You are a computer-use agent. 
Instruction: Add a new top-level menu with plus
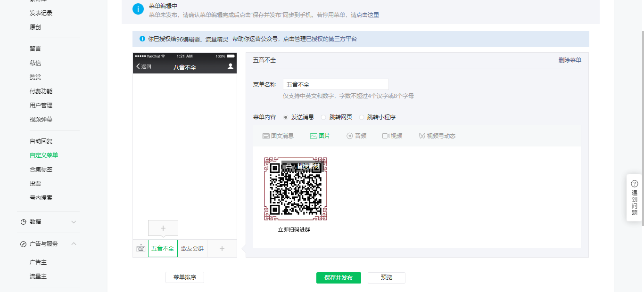222,249
